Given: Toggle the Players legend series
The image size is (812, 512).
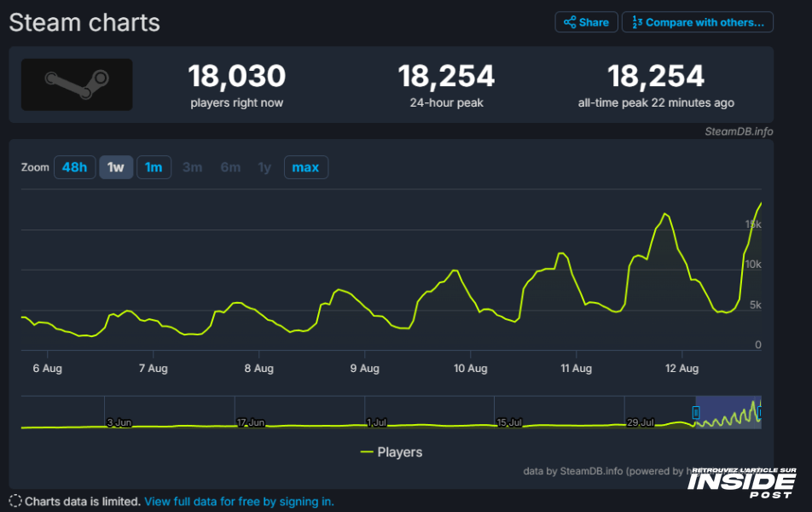Looking at the screenshot, I should pyautogui.click(x=391, y=452).
